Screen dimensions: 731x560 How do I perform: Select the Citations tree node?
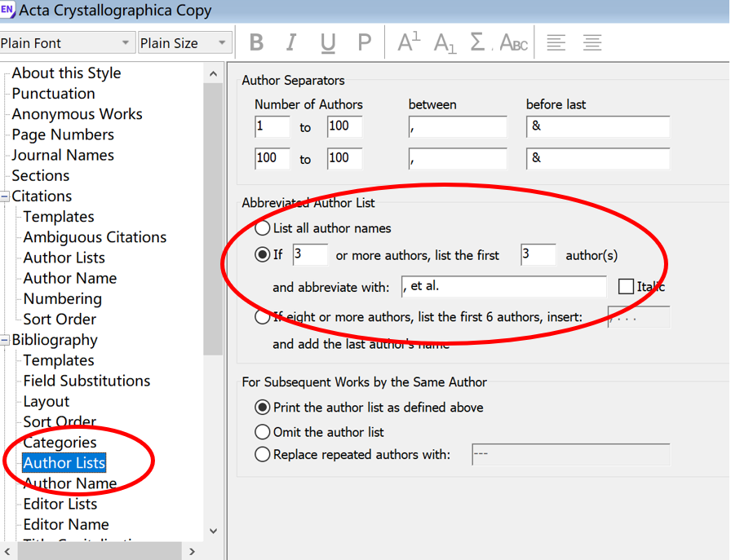42,196
